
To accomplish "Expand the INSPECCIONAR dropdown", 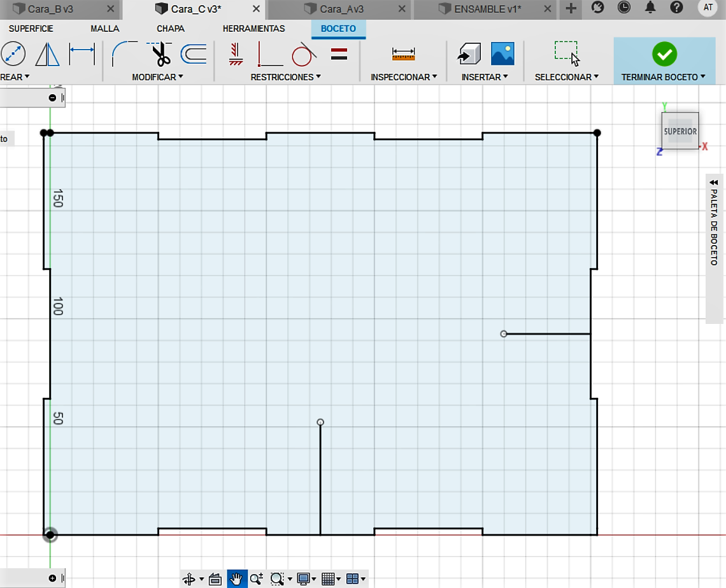I will (x=404, y=77).
